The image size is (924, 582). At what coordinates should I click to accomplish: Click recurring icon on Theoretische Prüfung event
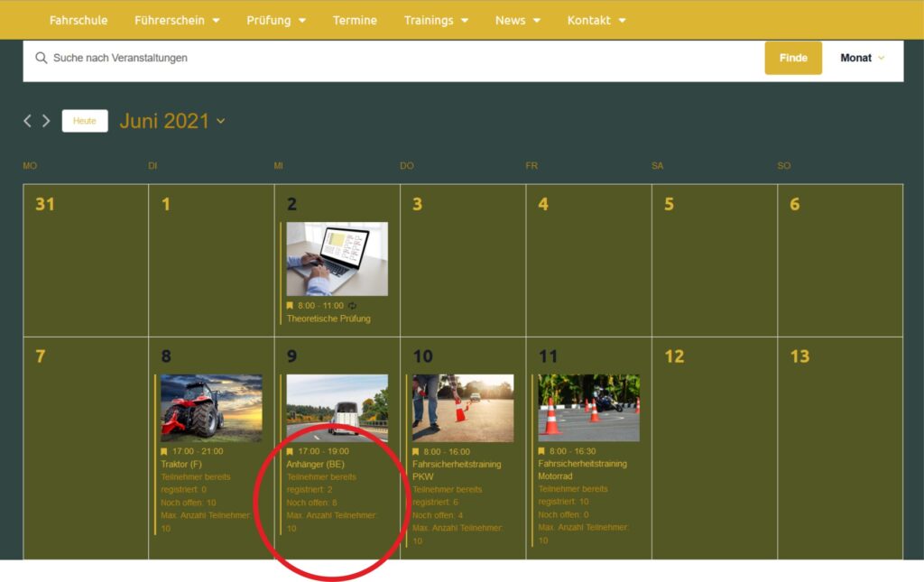pos(353,306)
